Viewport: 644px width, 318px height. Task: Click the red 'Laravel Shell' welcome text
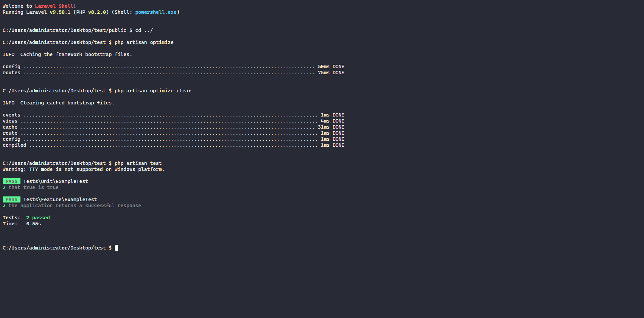(54, 6)
